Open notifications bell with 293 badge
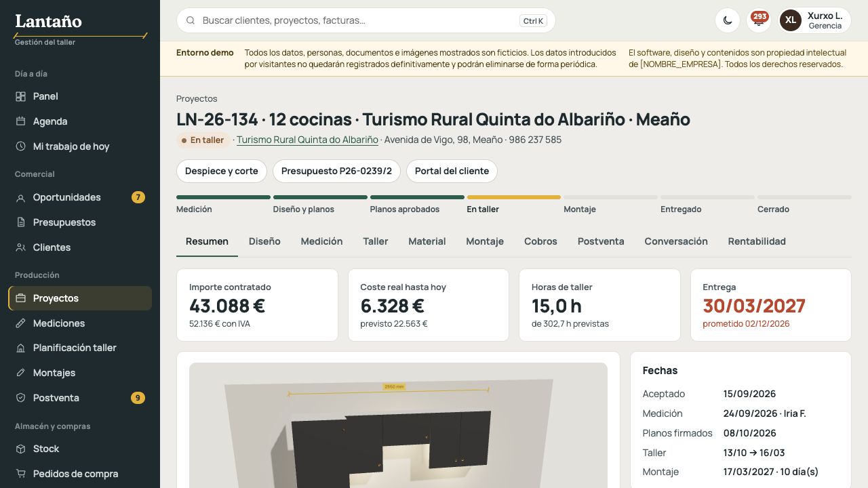 tap(759, 20)
